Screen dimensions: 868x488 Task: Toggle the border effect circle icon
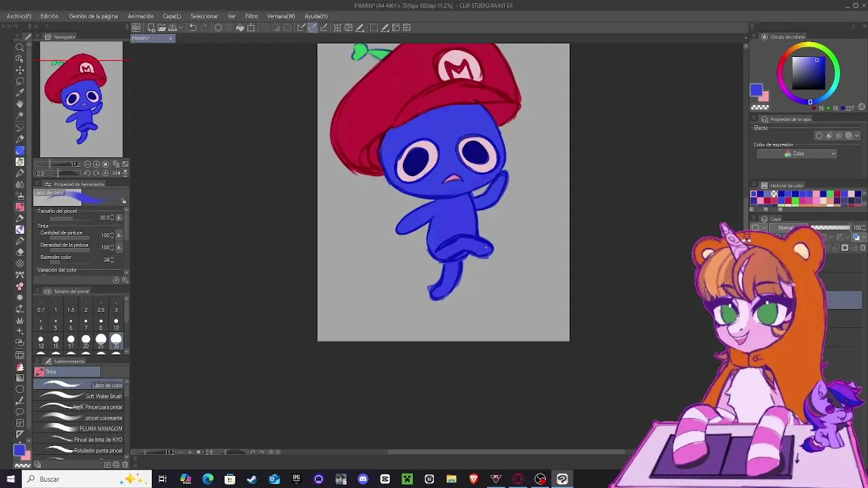819,136
